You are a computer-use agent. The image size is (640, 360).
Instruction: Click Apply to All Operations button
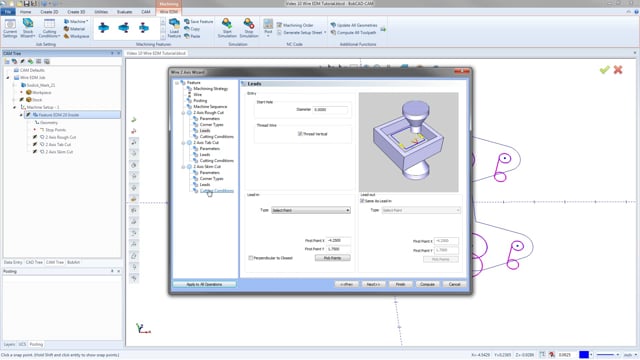tap(204, 284)
